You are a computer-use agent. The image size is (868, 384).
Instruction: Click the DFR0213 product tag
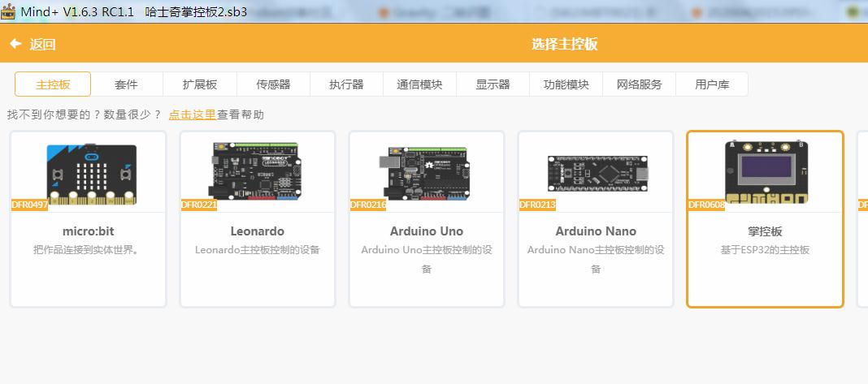click(537, 205)
